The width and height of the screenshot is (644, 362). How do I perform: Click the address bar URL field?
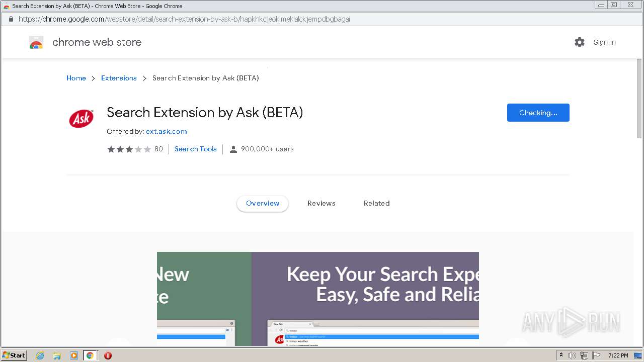(x=322, y=19)
